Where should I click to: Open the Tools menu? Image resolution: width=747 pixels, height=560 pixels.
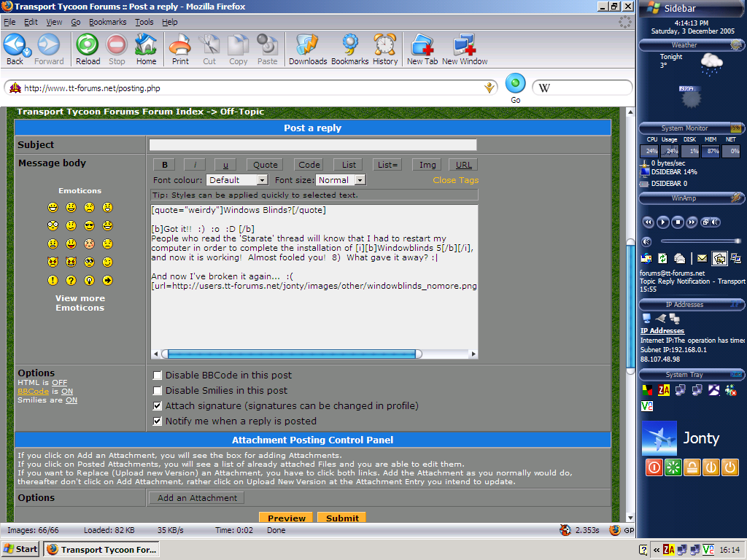pos(144,22)
